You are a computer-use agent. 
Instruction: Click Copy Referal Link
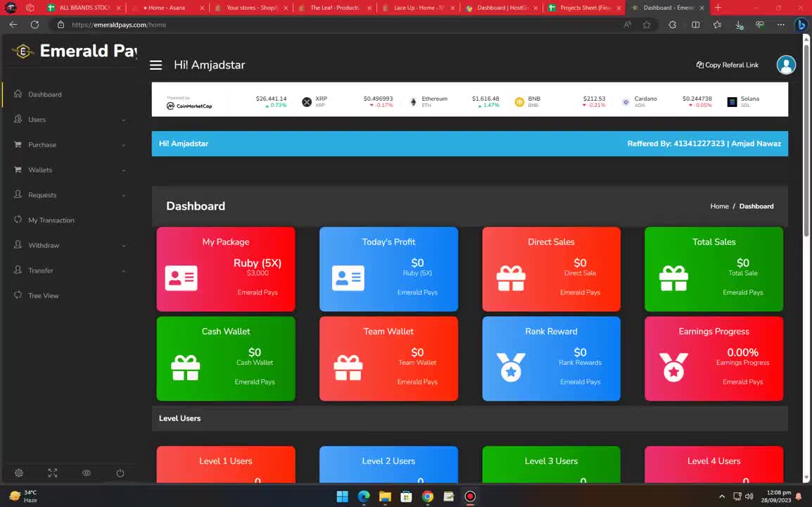click(x=727, y=65)
